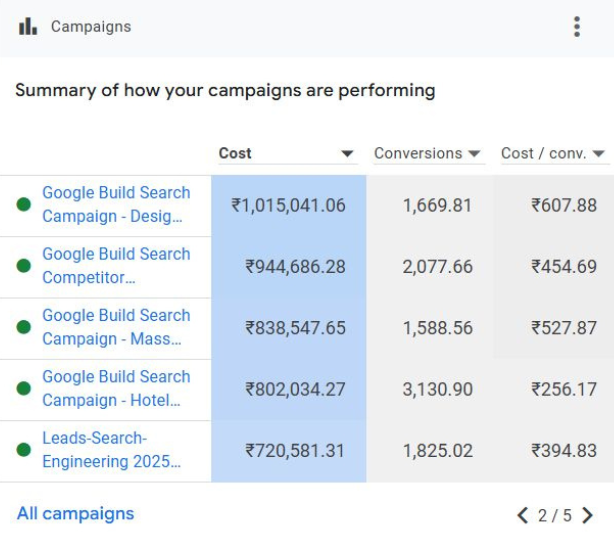Image resolution: width=614 pixels, height=534 pixels.
Task: Open Google Build Search Campaign - Desig… link
Action: [115, 204]
